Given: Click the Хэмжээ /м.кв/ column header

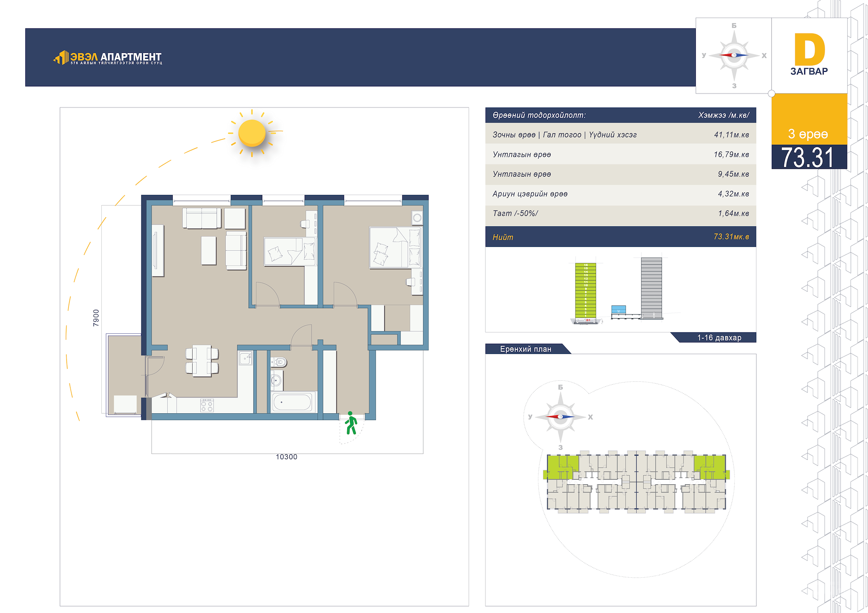Looking at the screenshot, I should (x=723, y=115).
